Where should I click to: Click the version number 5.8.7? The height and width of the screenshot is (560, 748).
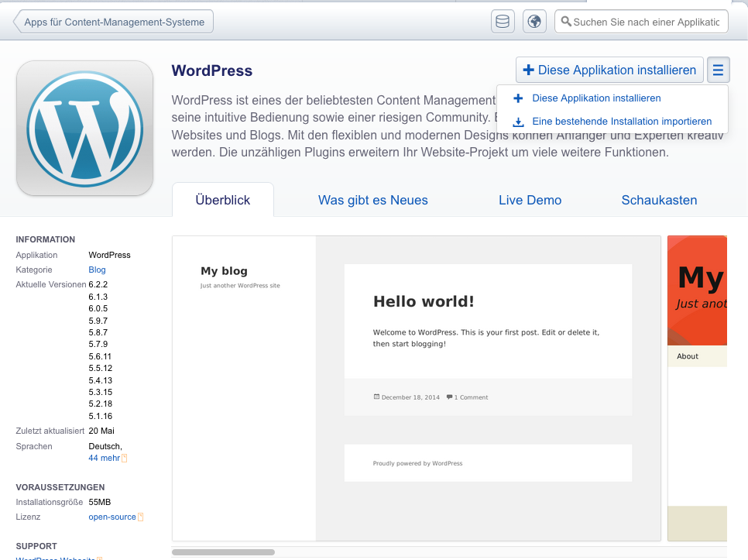pyautogui.click(x=98, y=332)
